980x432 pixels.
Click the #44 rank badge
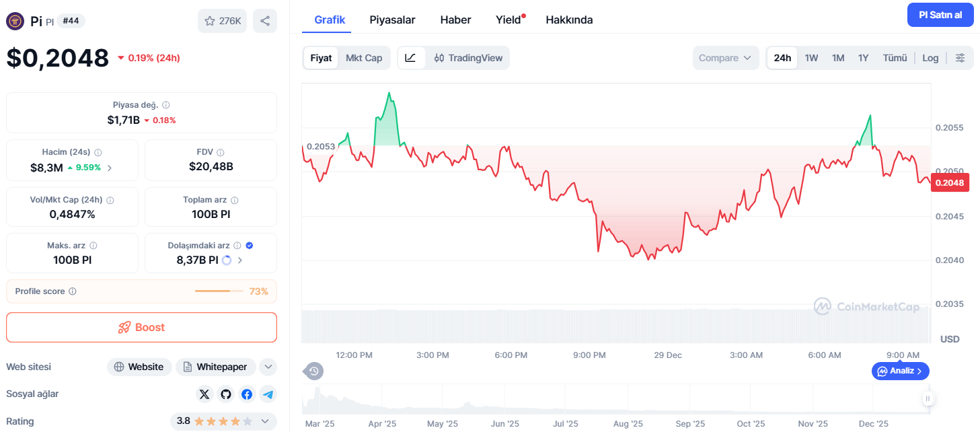coord(71,21)
